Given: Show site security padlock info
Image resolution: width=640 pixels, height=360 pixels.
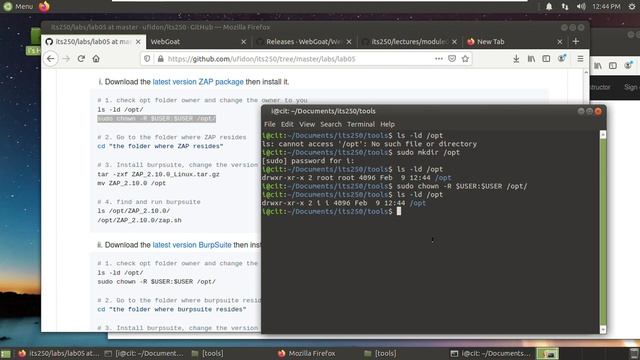Looking at the screenshot, I should coord(160,59).
